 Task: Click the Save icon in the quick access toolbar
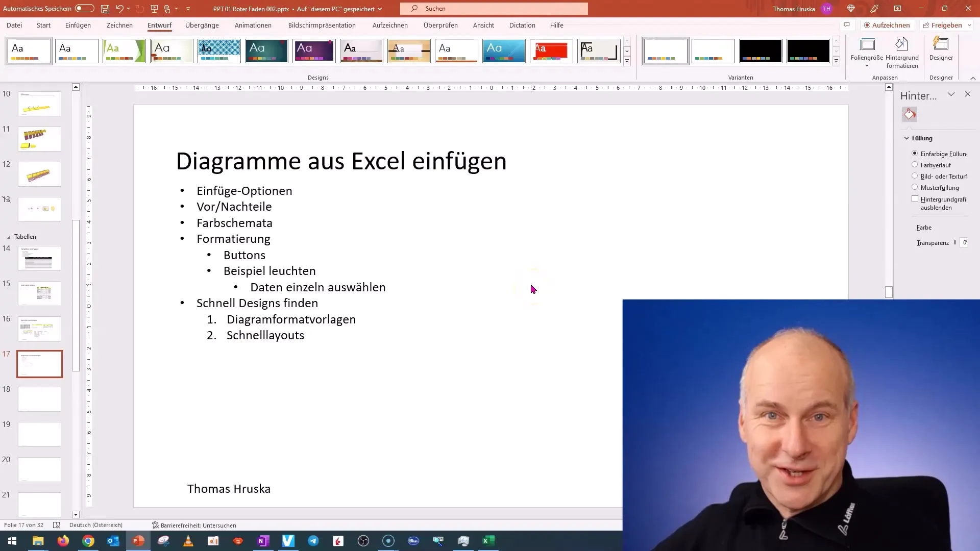point(105,8)
